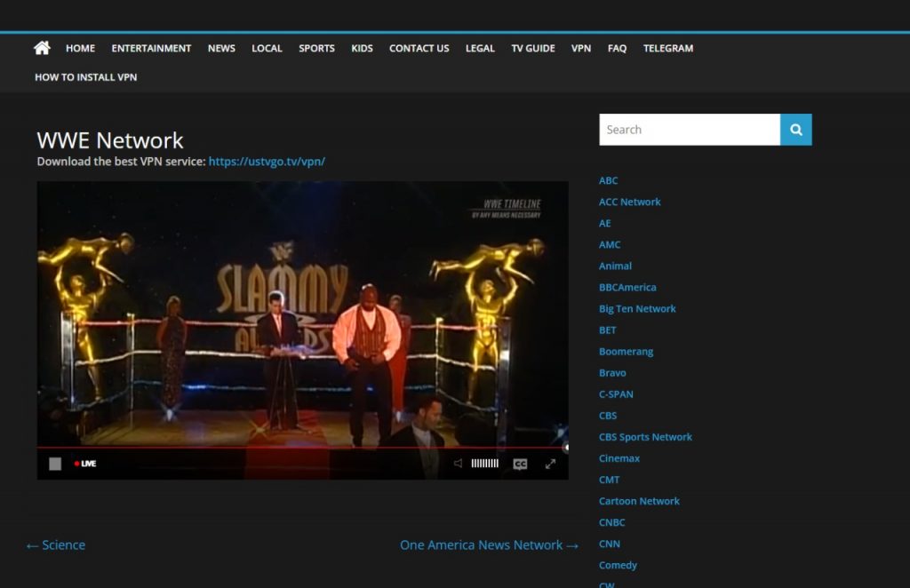Open the LEGAL menu item
The height and width of the screenshot is (588, 910).
(x=480, y=48)
